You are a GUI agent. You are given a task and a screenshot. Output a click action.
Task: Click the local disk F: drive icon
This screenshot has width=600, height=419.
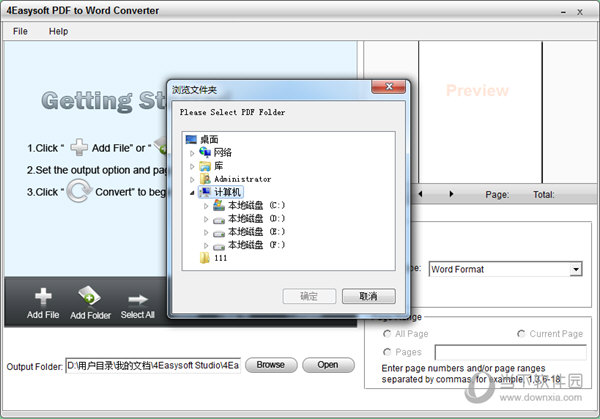[219, 246]
